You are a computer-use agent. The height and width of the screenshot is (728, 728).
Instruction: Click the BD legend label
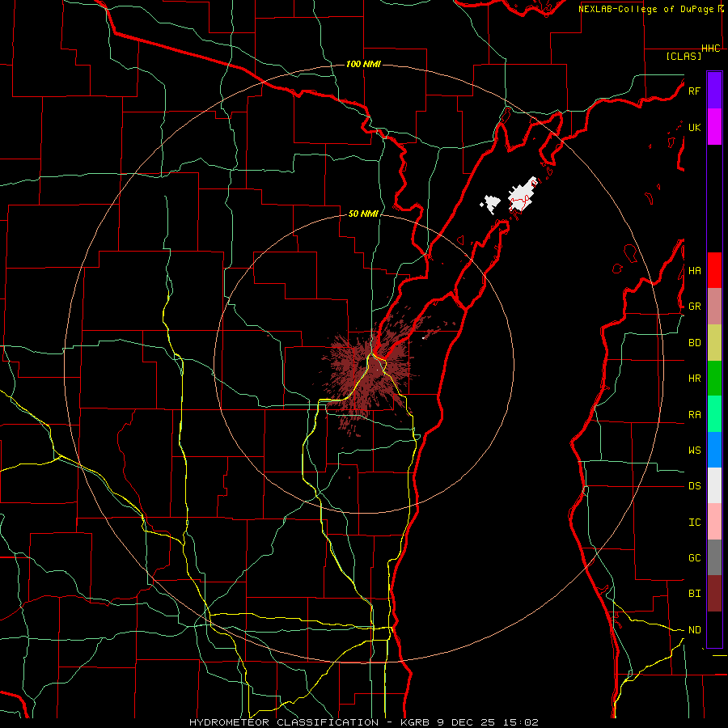(x=694, y=343)
